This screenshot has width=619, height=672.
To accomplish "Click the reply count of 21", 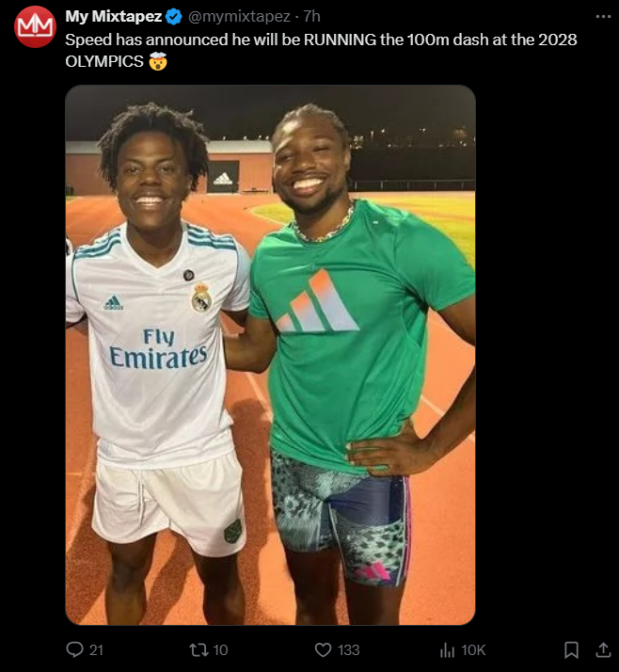I will [x=96, y=649].
